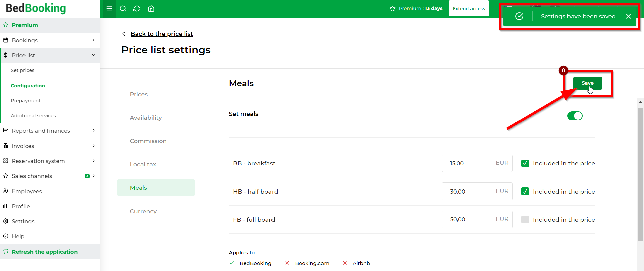644x271 pixels.
Task: Click the sync refresh icon in top bar
Action: coord(137,9)
